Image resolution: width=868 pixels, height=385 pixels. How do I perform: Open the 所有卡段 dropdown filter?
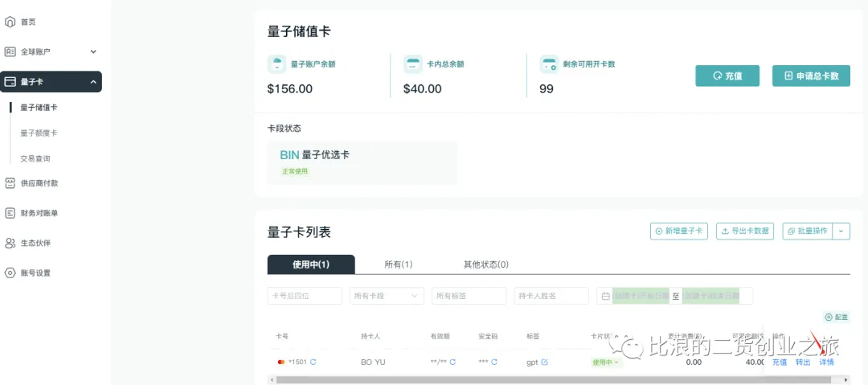pos(387,296)
